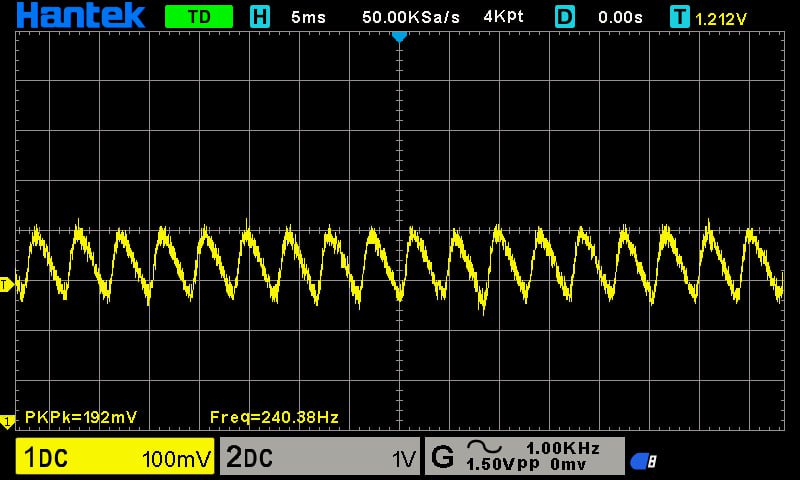Click the channel 1 ground marker at bottom left

pyautogui.click(x=7, y=422)
